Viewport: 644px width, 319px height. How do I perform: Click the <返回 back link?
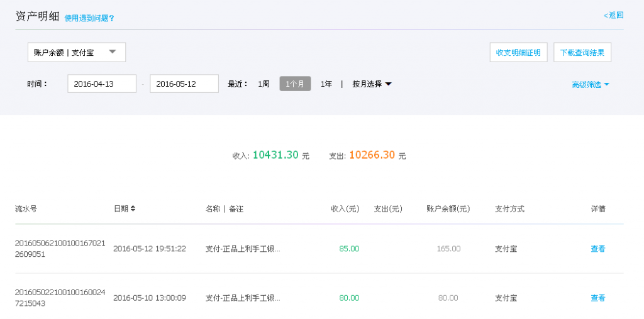(613, 15)
